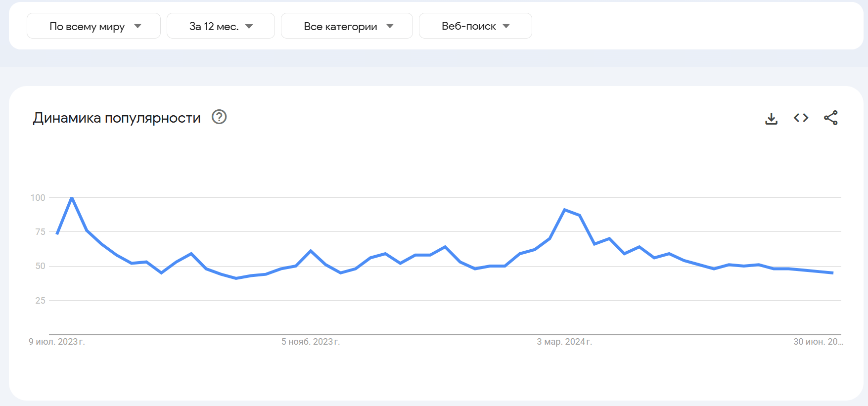Select the '30 июн. 20...' axis label
868x406 pixels.
pyautogui.click(x=818, y=342)
